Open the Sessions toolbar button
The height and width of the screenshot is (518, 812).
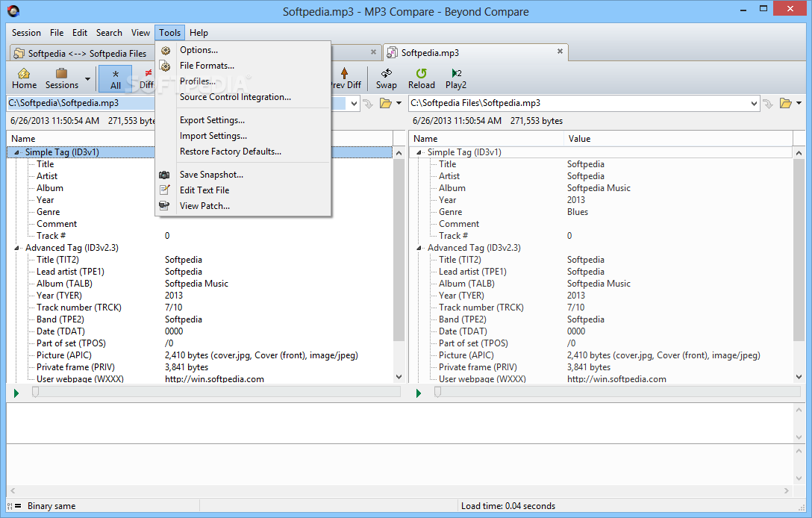[x=62, y=78]
